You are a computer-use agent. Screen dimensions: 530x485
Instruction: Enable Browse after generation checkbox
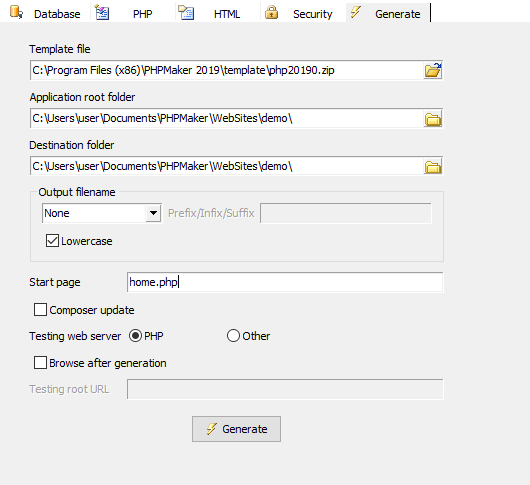coord(40,363)
